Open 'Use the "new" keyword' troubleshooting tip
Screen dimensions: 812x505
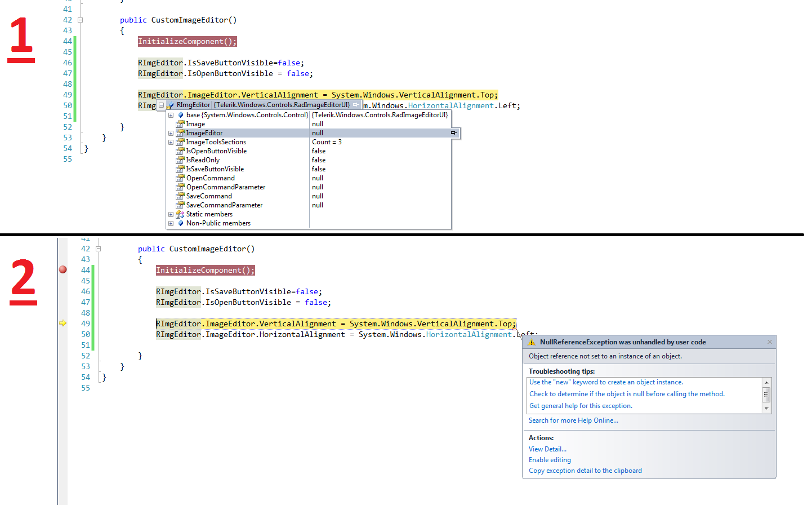pos(606,382)
